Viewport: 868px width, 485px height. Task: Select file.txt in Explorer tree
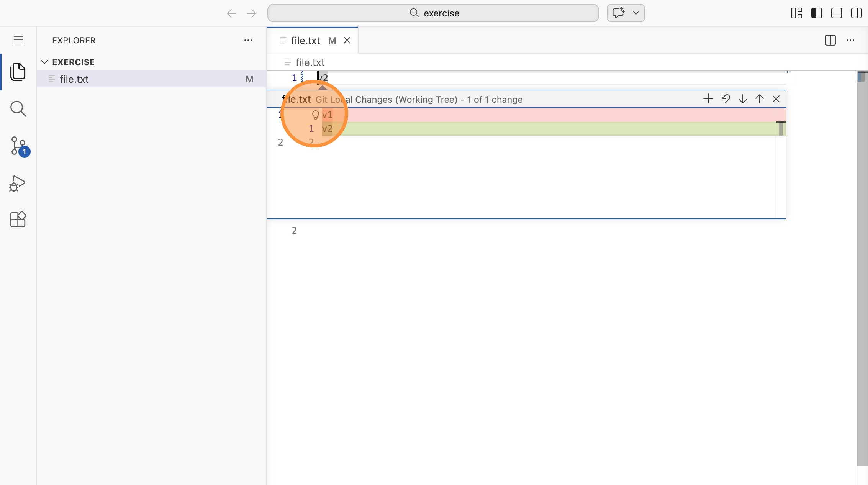[74, 79]
